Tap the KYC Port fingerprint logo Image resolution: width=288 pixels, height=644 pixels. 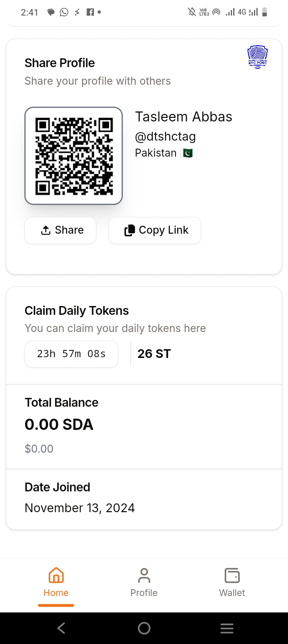click(258, 57)
